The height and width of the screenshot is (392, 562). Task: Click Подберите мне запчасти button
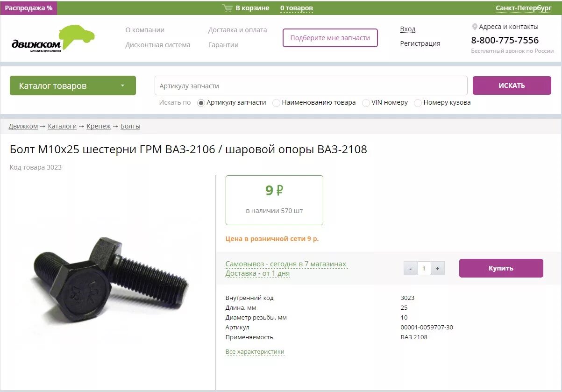tap(330, 38)
